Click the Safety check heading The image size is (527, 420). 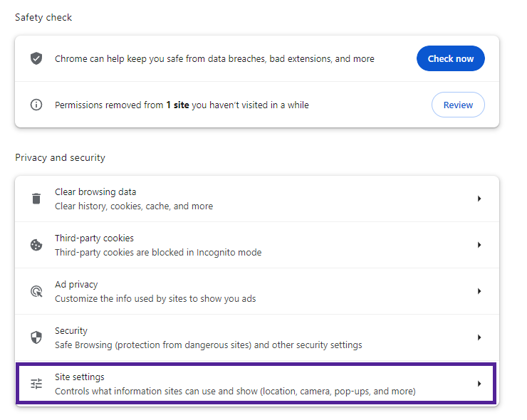click(43, 18)
